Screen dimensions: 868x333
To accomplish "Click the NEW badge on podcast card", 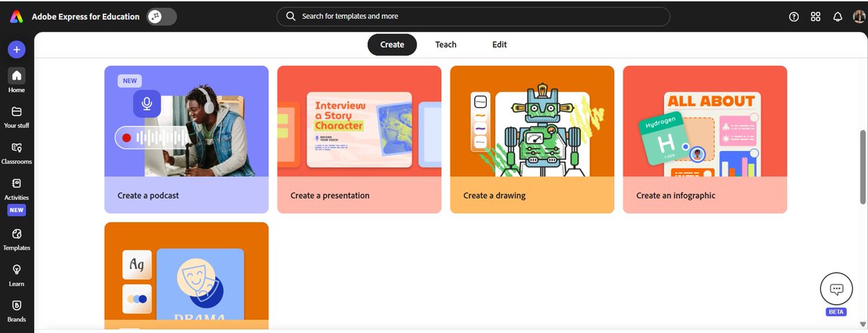I will pyautogui.click(x=130, y=81).
